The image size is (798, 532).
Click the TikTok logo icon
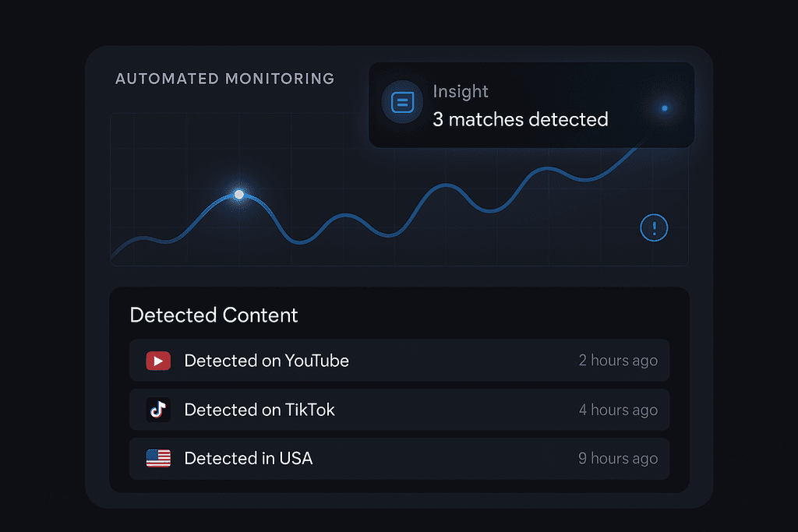click(x=158, y=410)
